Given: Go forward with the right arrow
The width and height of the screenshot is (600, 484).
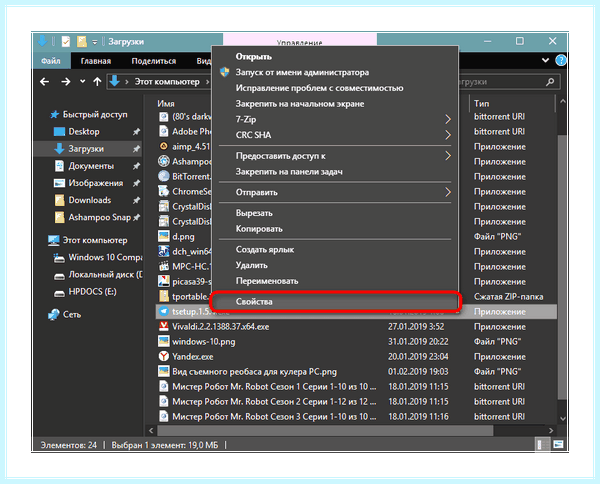Looking at the screenshot, I should [x=66, y=81].
